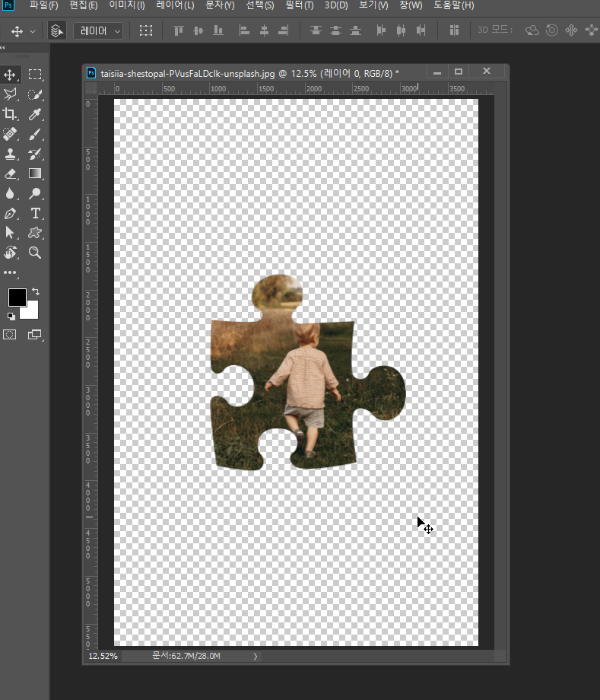Click the black foreground color swatch
600x700 pixels.
click(17, 297)
